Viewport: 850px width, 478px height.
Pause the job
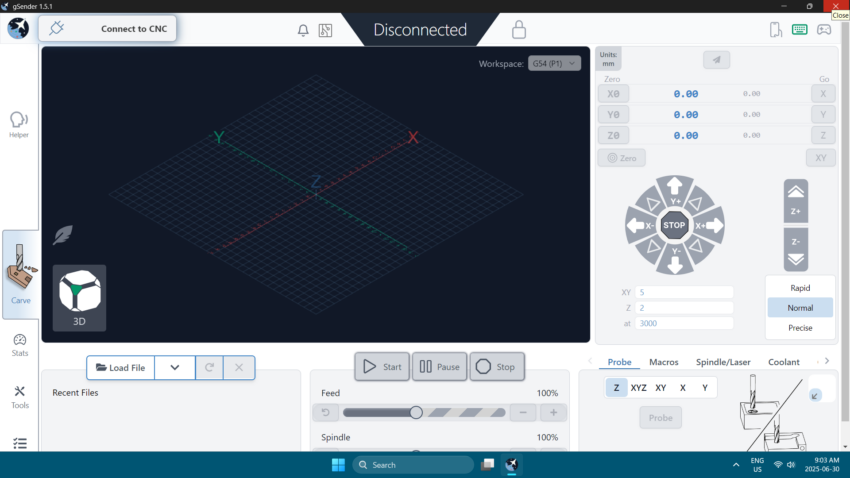coord(440,367)
